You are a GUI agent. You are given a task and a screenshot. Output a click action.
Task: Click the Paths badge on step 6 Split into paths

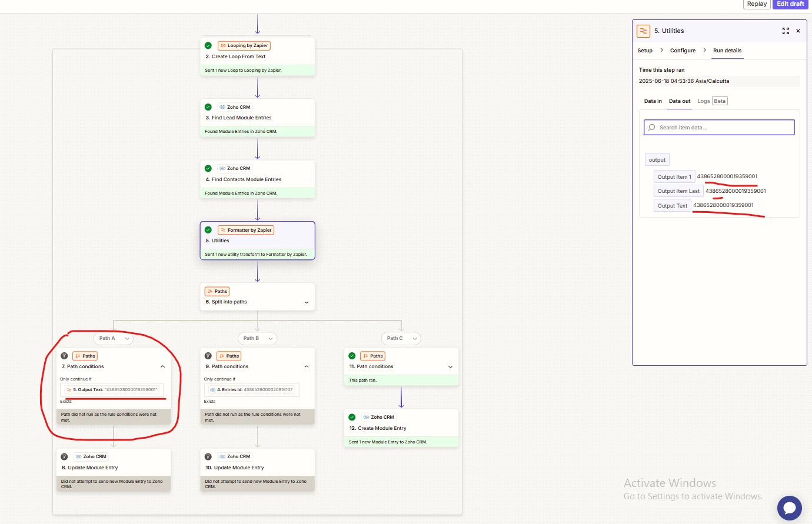point(217,291)
